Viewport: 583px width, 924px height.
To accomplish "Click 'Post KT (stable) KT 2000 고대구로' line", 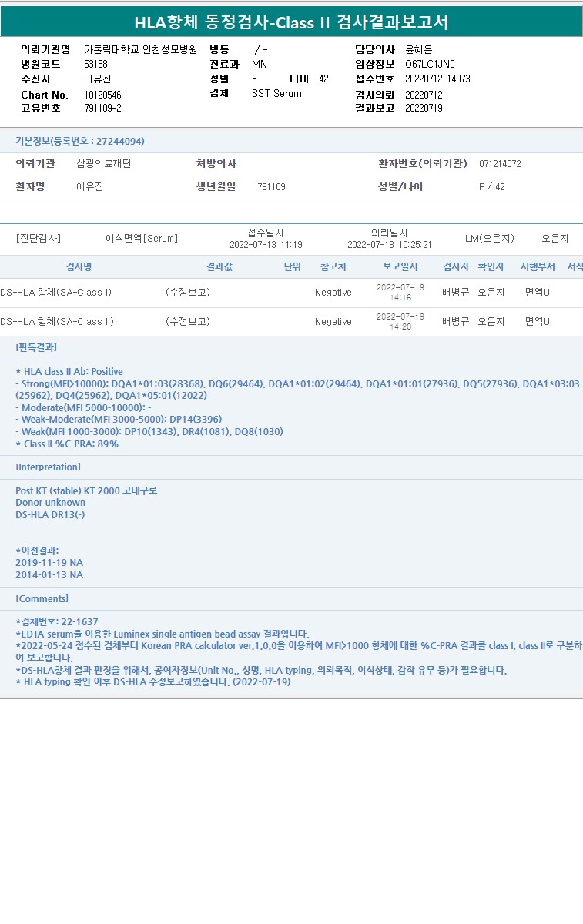I will coord(86,490).
